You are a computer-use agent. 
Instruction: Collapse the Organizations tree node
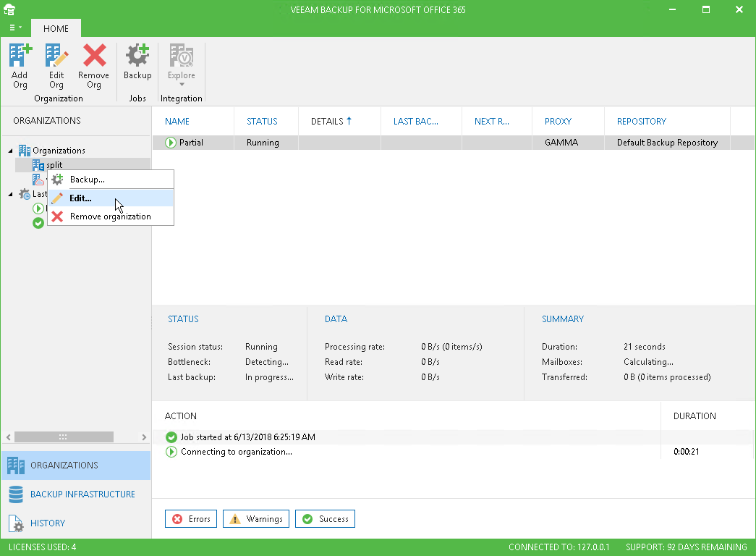[11, 151]
